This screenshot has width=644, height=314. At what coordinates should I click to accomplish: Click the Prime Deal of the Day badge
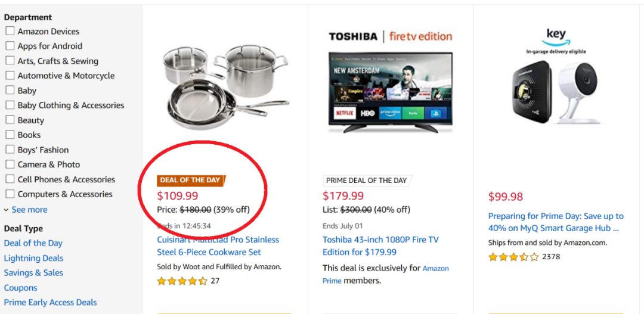[x=367, y=181]
